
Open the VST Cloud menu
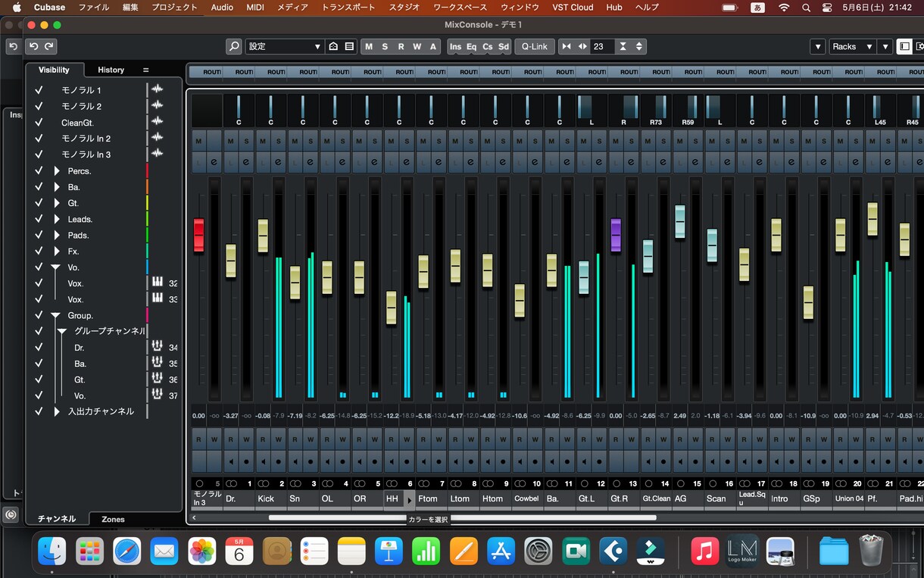coord(573,8)
